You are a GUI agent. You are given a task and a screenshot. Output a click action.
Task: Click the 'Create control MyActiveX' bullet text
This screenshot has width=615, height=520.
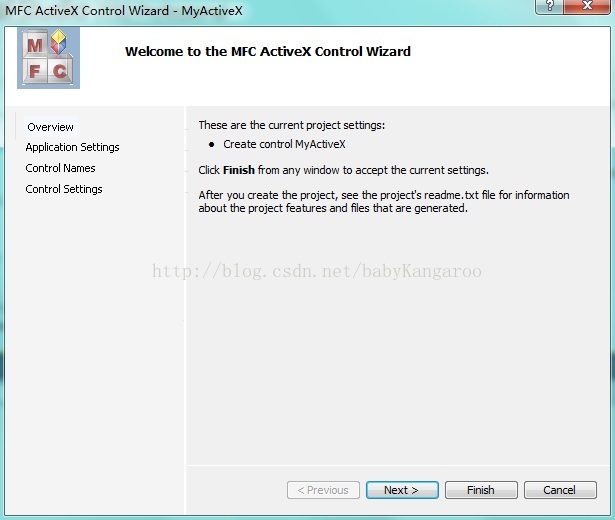click(x=284, y=144)
